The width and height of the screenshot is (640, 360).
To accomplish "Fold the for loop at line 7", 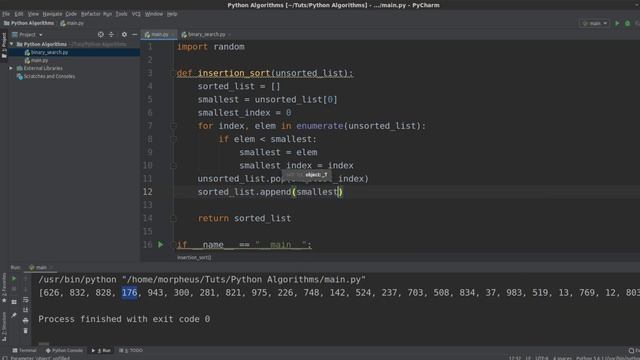I will 173,126.
